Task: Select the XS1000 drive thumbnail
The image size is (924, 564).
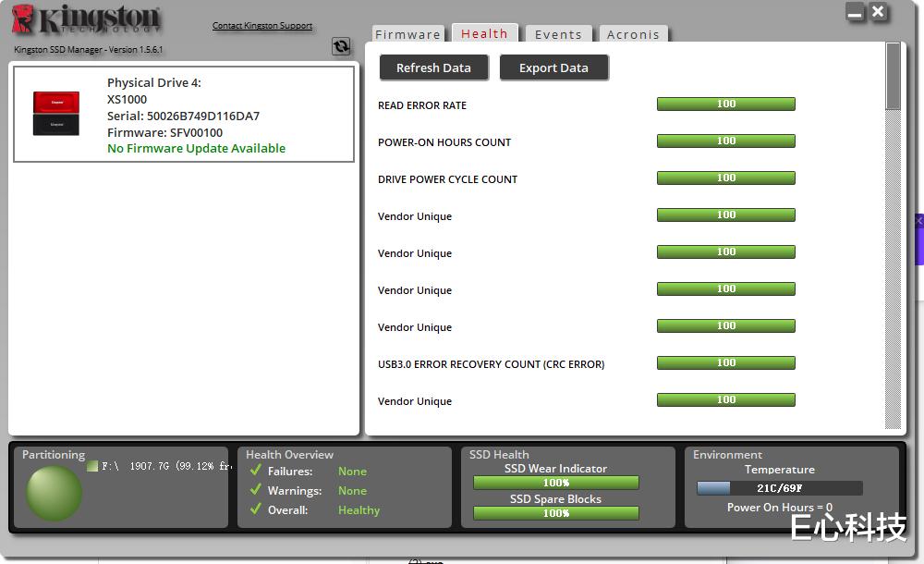Action: [56, 114]
